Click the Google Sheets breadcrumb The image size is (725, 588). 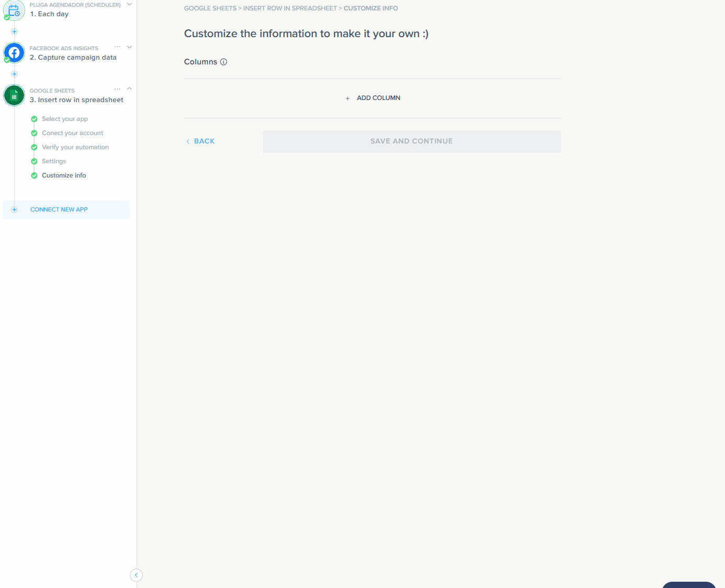pyautogui.click(x=210, y=8)
